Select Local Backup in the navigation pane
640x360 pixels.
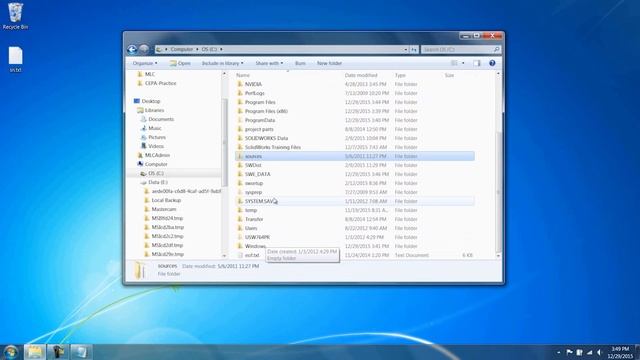point(166,200)
